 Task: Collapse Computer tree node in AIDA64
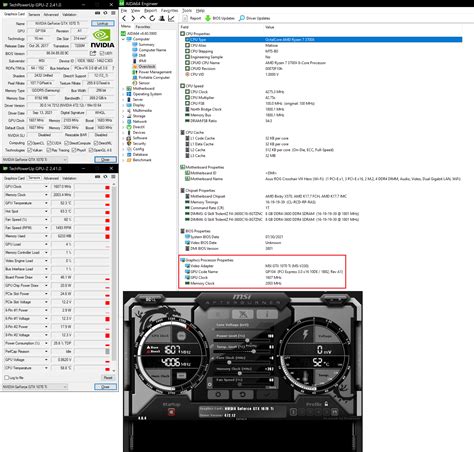(x=123, y=39)
